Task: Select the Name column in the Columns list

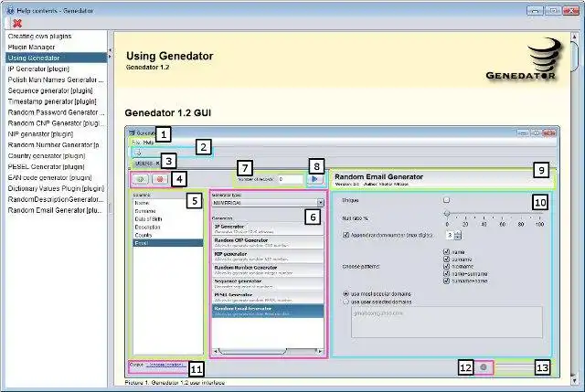Action: coord(168,203)
